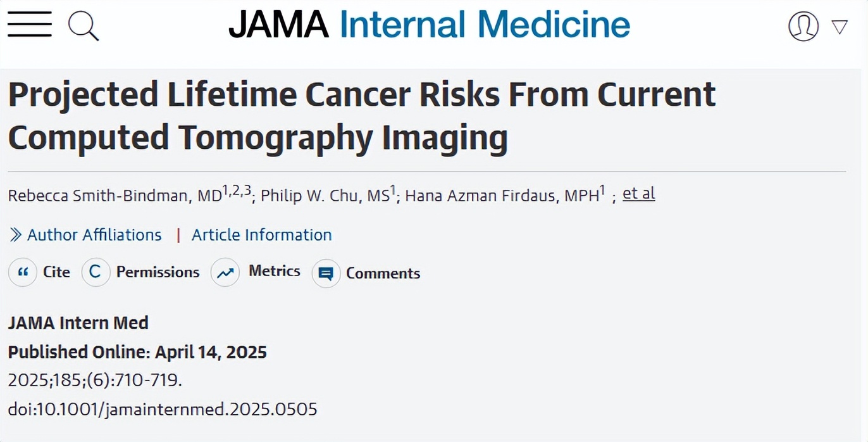Click the Comments speech bubble icon
This screenshot has height=442, width=868.
(326, 274)
